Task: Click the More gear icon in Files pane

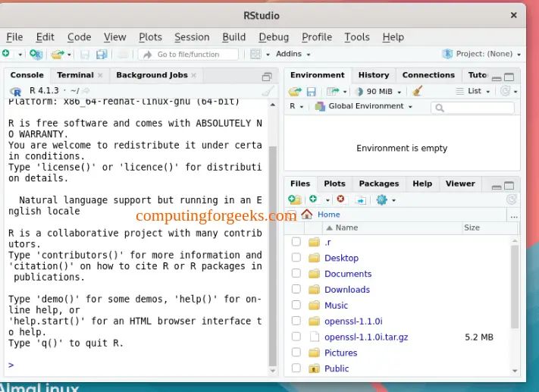Action: [x=381, y=199]
